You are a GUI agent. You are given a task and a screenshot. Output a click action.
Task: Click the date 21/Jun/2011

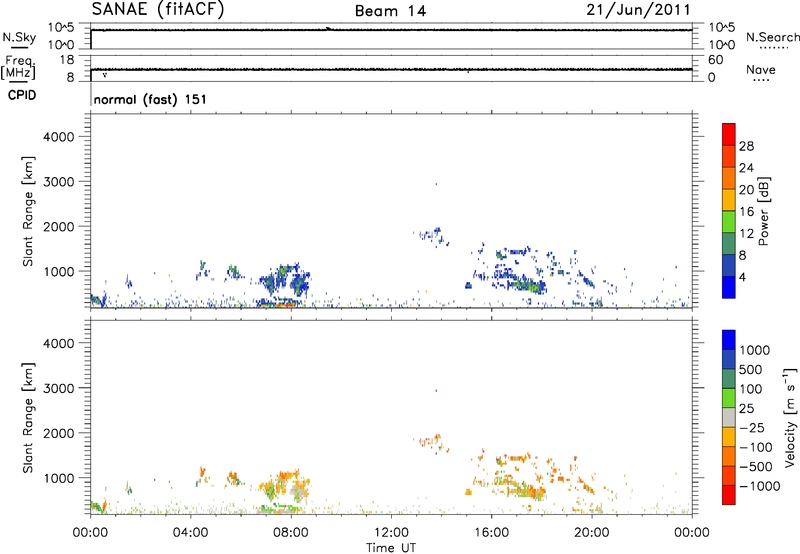638,9
